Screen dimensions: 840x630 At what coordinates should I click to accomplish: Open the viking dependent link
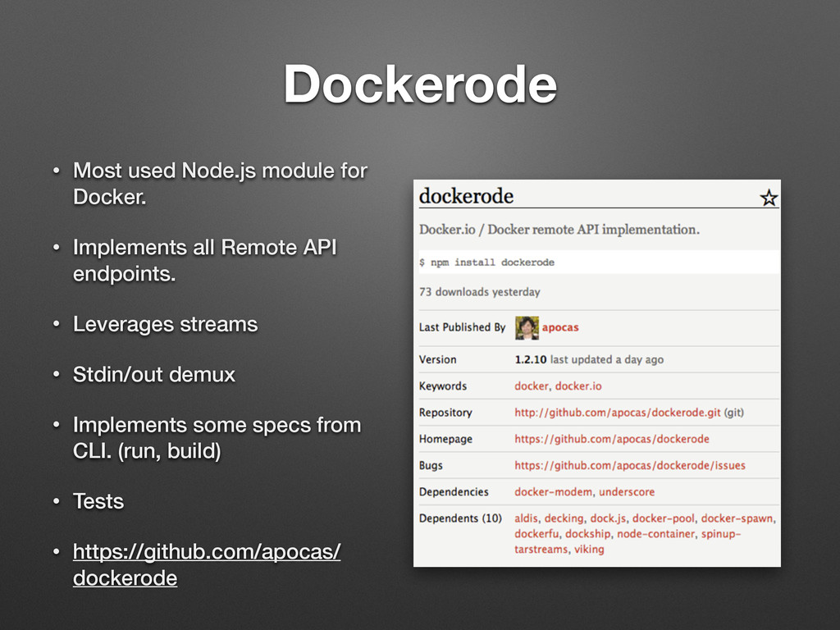click(x=589, y=549)
